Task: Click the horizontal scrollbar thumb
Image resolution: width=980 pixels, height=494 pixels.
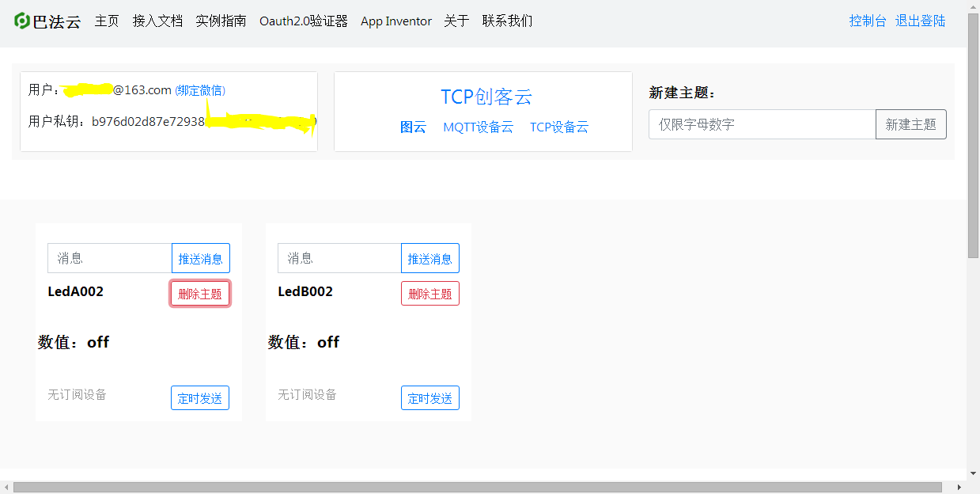Action: (478, 487)
